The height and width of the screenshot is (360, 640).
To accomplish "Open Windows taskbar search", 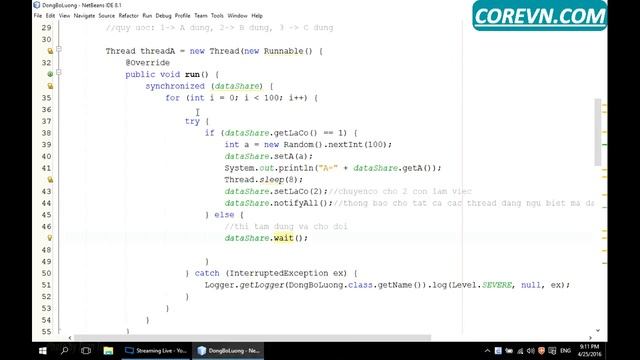I will pyautogui.click(x=64, y=351).
